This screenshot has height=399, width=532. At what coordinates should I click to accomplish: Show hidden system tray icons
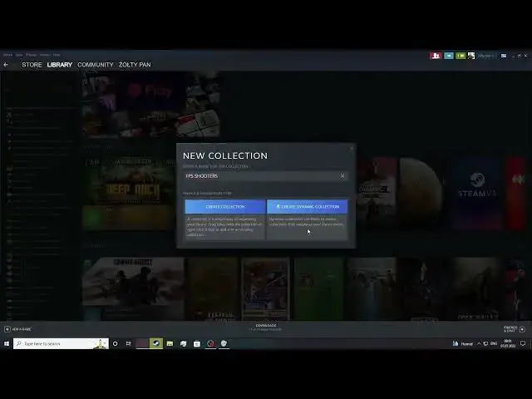(479, 343)
